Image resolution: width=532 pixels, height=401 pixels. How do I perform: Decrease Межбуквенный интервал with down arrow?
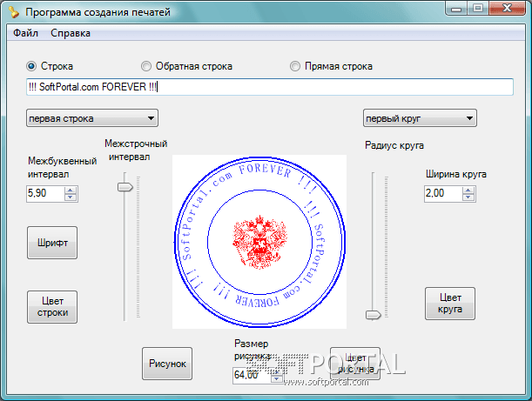pyautogui.click(x=71, y=197)
